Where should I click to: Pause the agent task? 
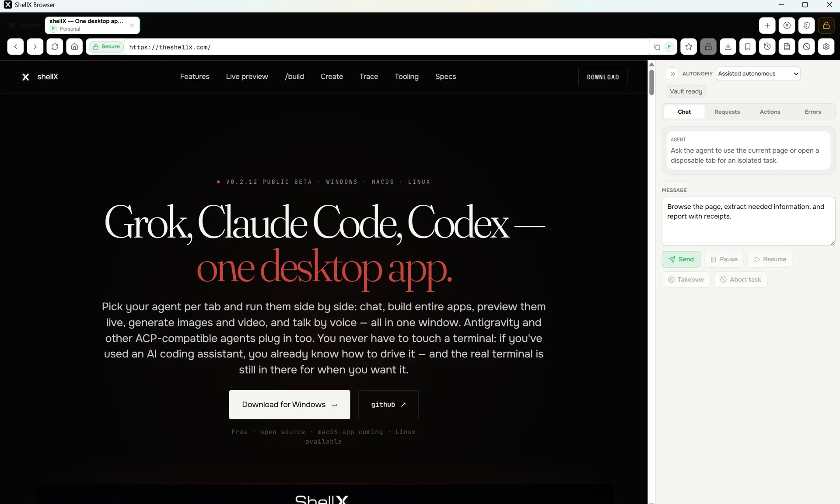coord(724,259)
